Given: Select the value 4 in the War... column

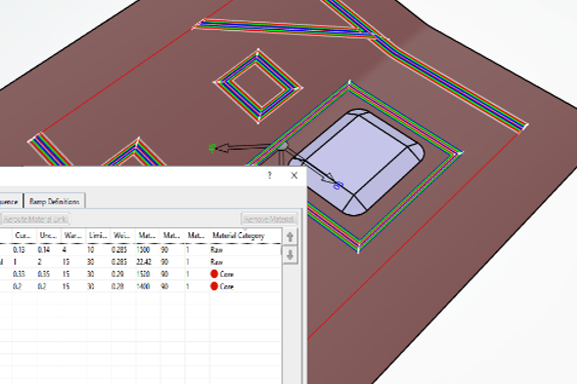Looking at the screenshot, I should click(x=64, y=250).
